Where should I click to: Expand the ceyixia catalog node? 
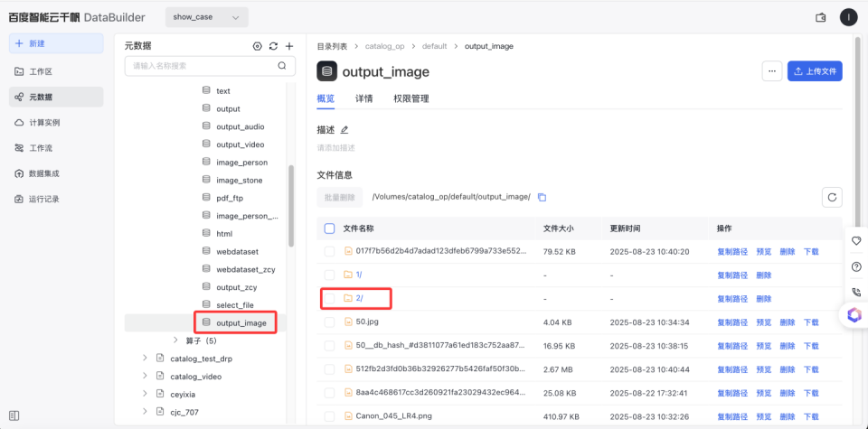(145, 394)
